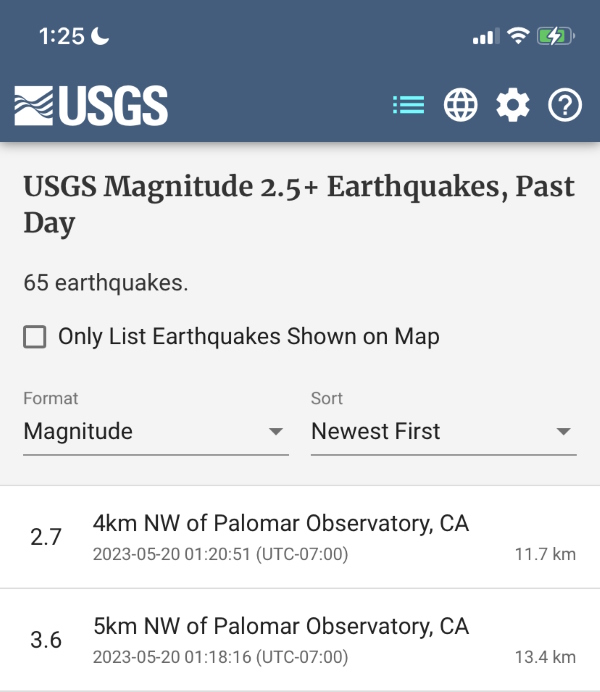The width and height of the screenshot is (600, 692).
Task: Click the Format dropdown arrow
Action: (x=276, y=432)
